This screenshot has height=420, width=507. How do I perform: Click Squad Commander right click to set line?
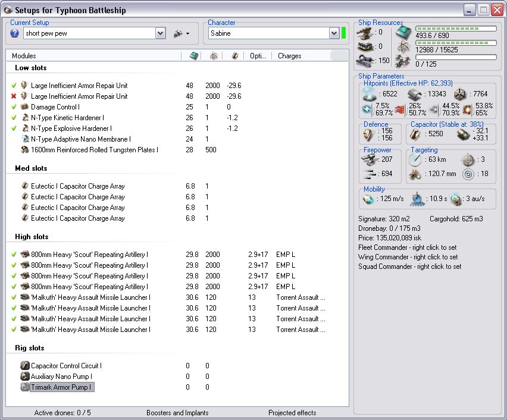click(409, 267)
